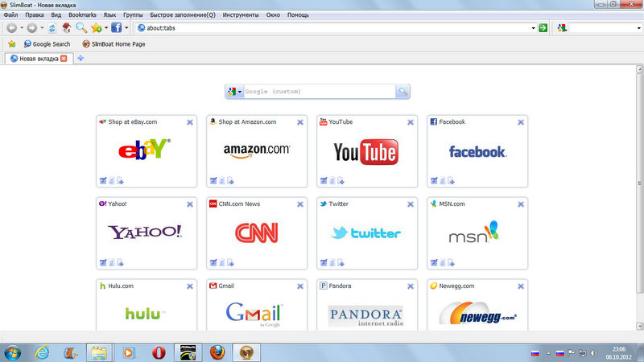The image size is (644, 362).
Task: Remove the Yahoo! speed dial tile
Action: tap(190, 204)
